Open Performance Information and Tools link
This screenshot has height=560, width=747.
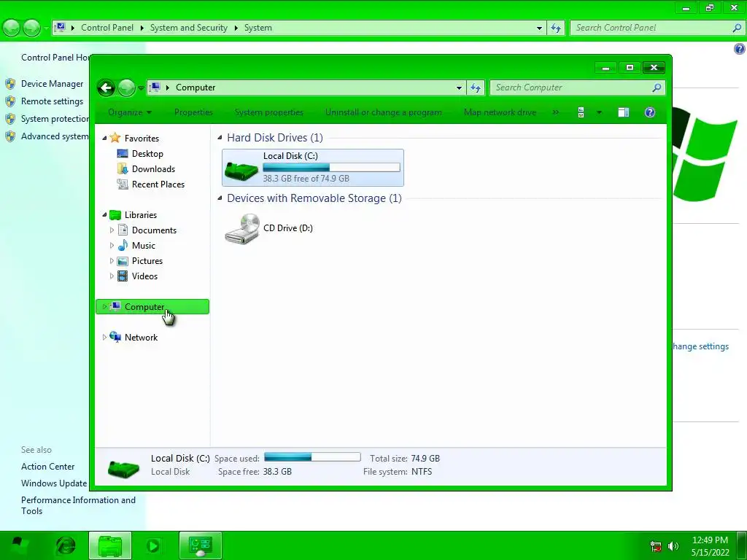coord(78,505)
